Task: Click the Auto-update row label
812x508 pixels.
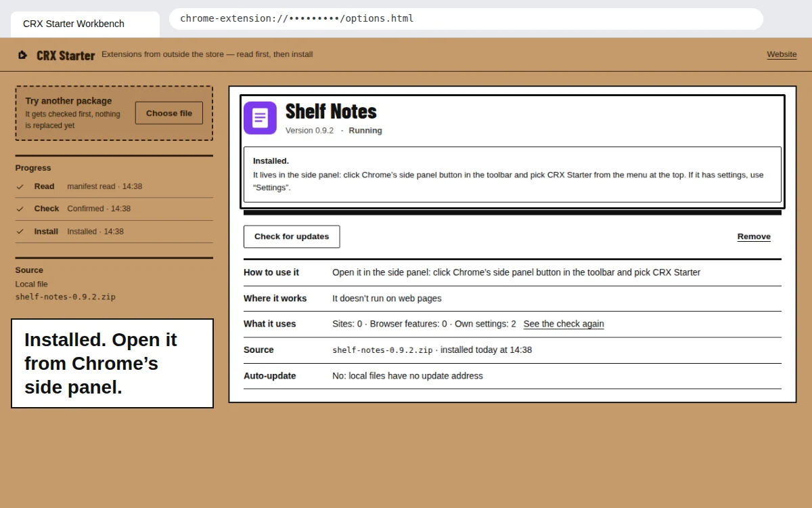Action: point(270,376)
